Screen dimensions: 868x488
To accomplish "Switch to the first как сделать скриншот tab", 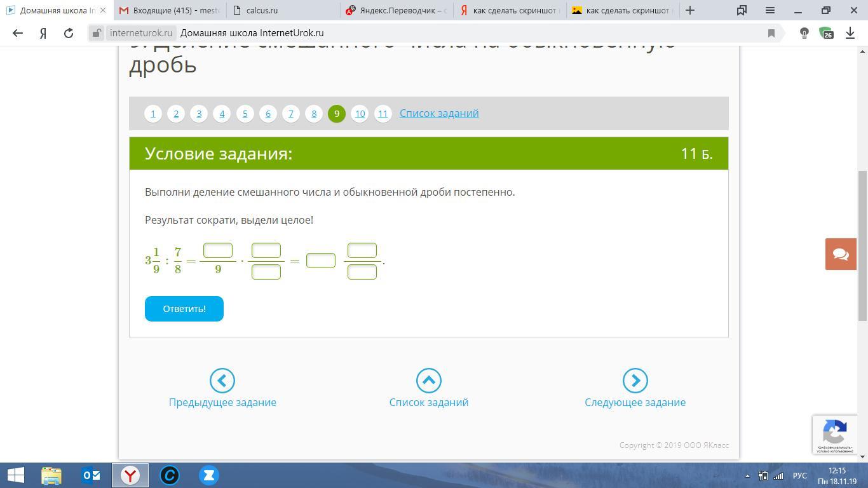I will [x=508, y=10].
